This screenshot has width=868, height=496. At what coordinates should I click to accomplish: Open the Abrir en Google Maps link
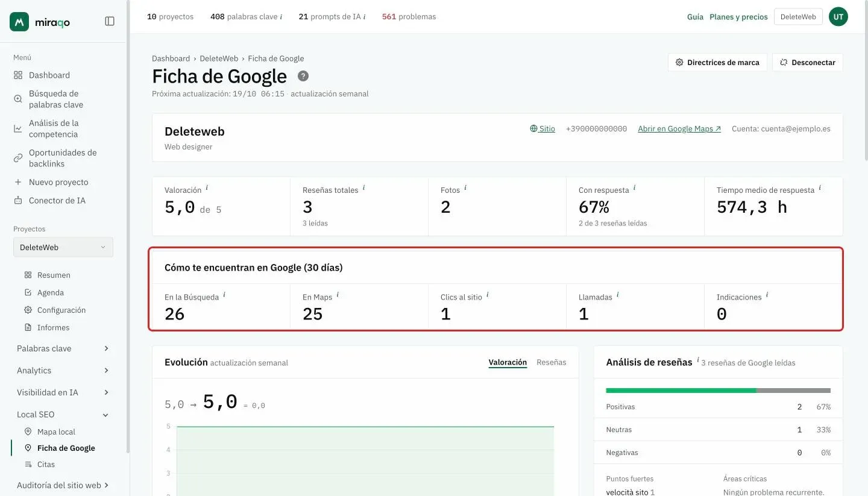[x=679, y=129]
